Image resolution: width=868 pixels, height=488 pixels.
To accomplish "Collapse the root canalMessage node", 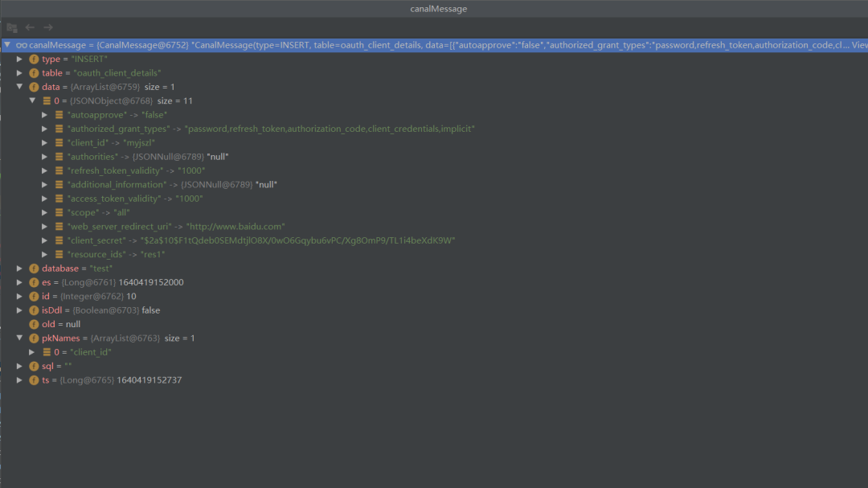I will pyautogui.click(x=7, y=45).
